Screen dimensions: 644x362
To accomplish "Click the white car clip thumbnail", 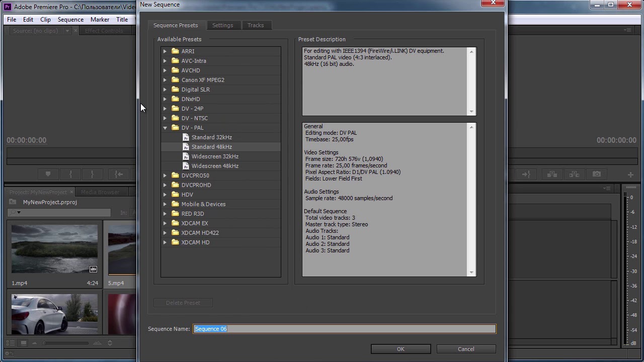I will coord(54,315).
